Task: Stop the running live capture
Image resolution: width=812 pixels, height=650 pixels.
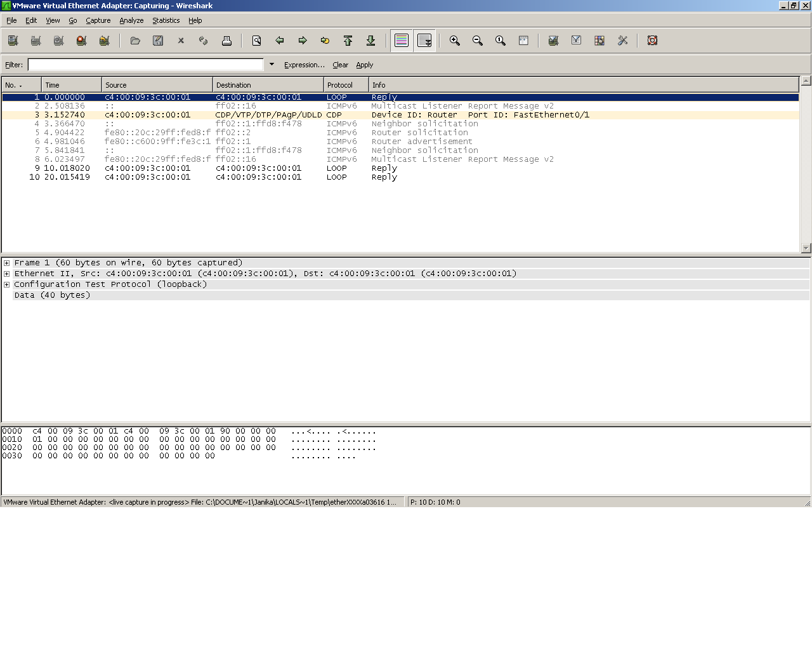Action: click(x=81, y=41)
